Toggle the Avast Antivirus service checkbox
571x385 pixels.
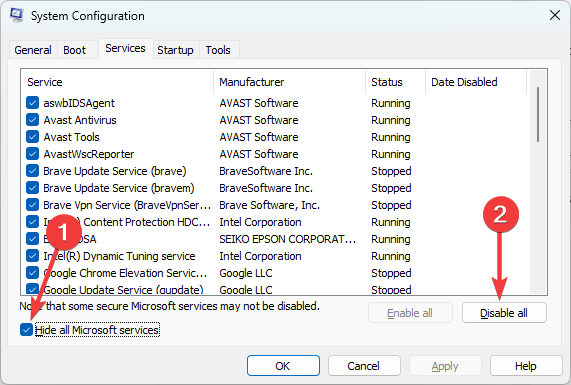pos(32,120)
